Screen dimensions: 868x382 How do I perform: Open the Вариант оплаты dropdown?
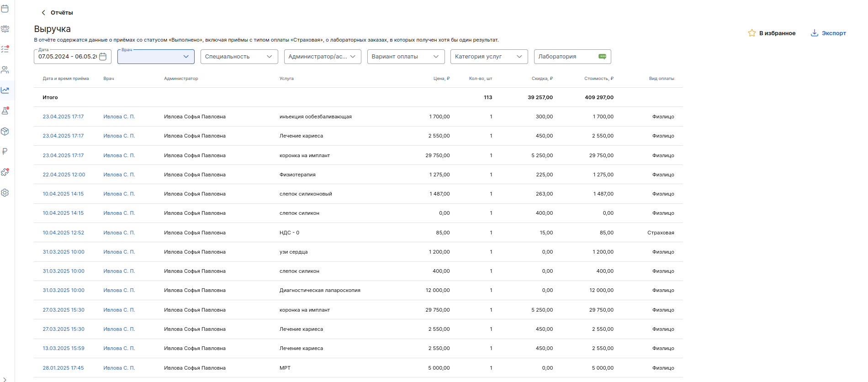tap(406, 57)
